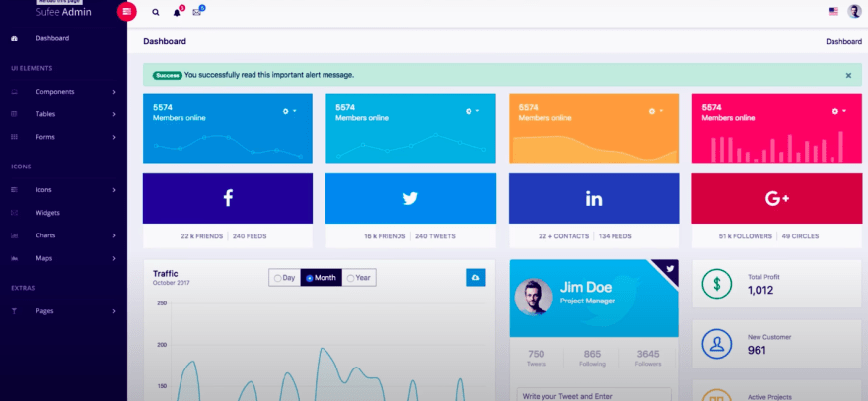Viewport: 868px width, 401px height.
Task: Open the notifications bell icon
Action: click(177, 12)
